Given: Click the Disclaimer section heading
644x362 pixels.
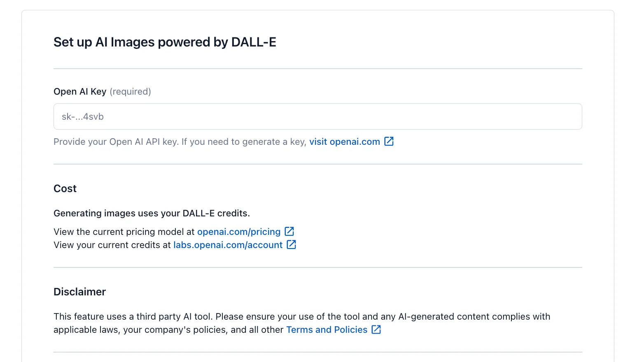Looking at the screenshot, I should click(x=79, y=292).
